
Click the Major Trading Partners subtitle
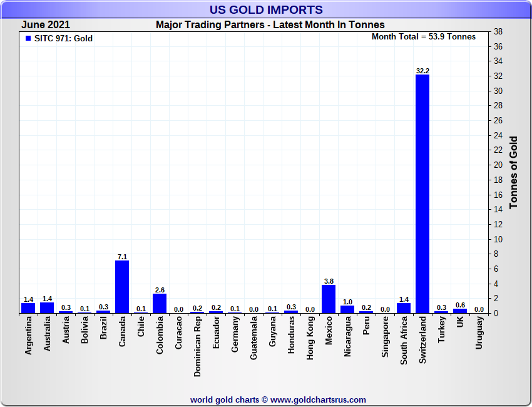[x=270, y=25]
